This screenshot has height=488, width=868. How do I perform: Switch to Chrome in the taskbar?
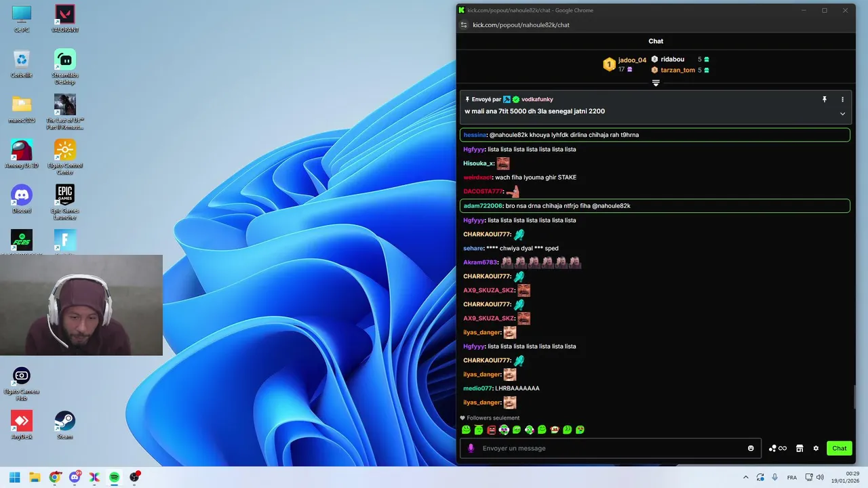click(55, 477)
